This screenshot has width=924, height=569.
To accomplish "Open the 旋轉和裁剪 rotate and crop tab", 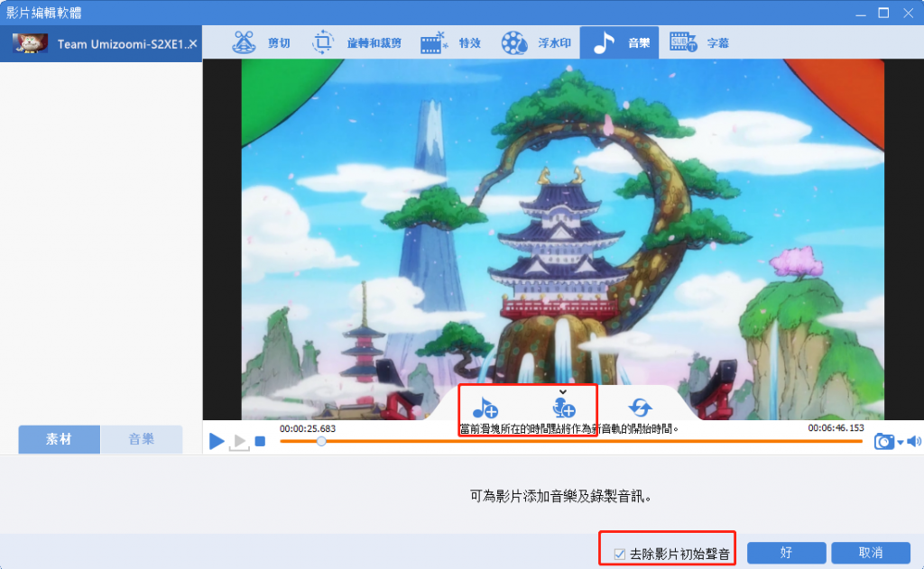I will (x=356, y=43).
